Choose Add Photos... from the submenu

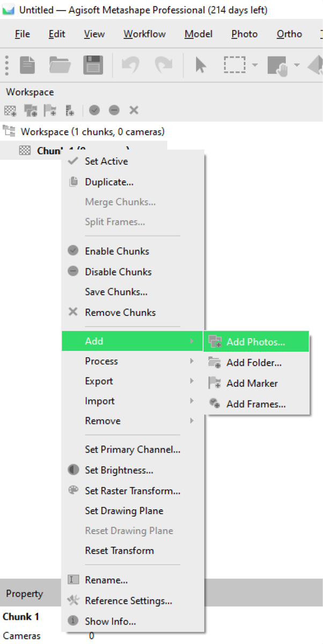click(255, 342)
